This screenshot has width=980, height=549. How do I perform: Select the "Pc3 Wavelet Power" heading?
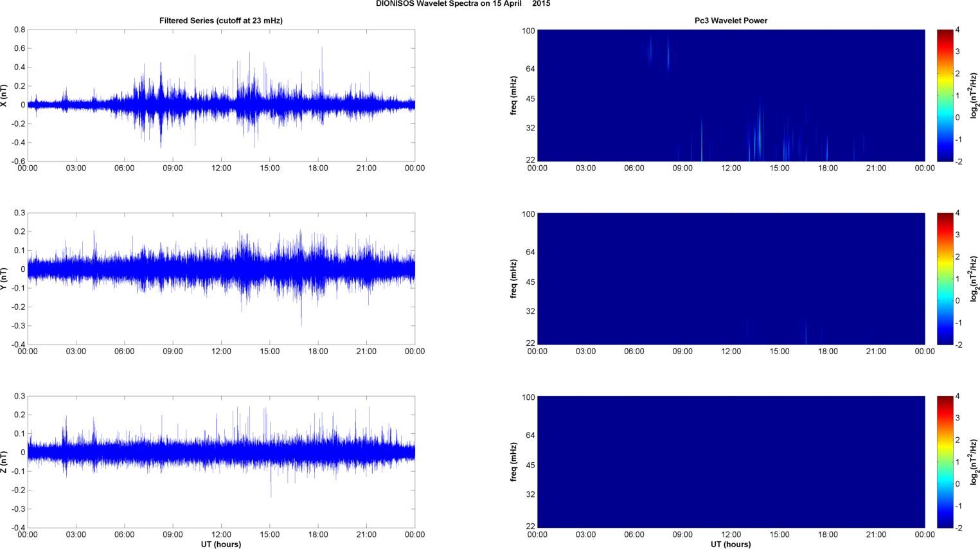pos(731,21)
